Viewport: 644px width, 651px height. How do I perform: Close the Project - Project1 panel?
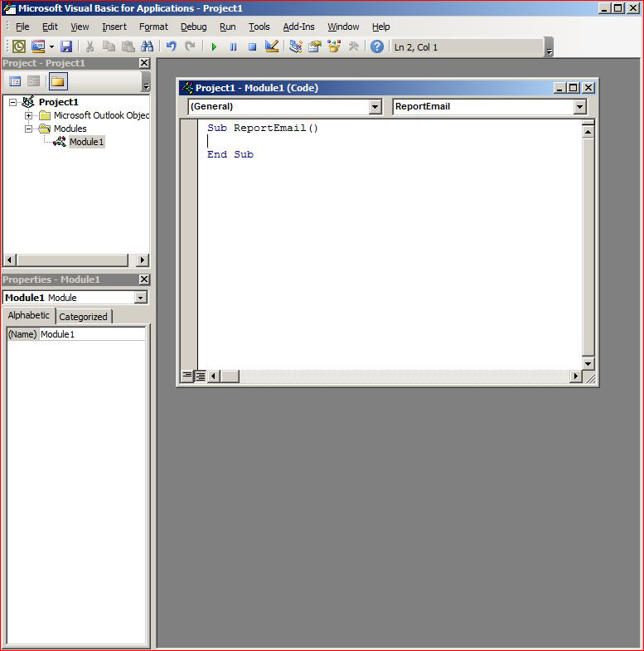[144, 63]
